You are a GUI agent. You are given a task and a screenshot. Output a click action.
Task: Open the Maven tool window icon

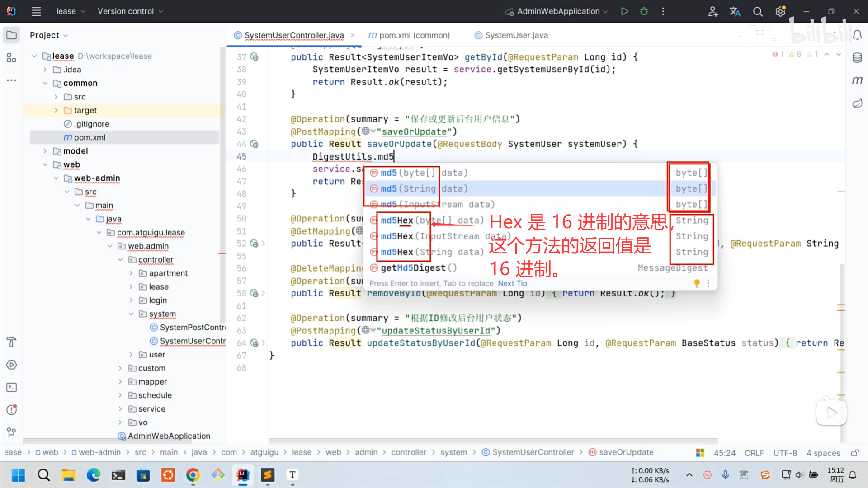click(857, 80)
